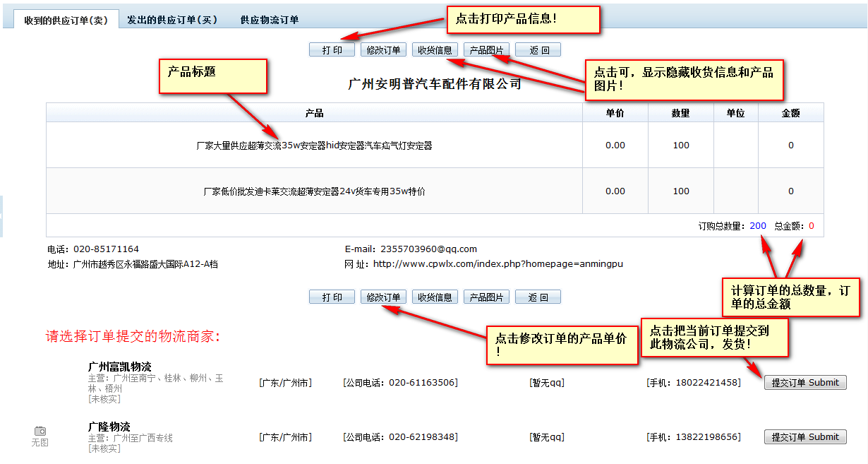Click the bottom 修改订单 button
868x464 pixels.
click(383, 297)
